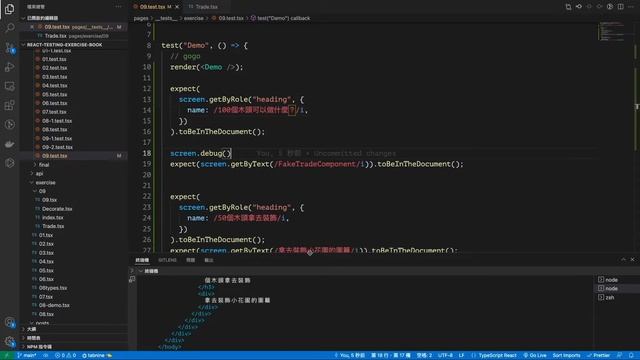This screenshot has width=640, height=360.
Task: Open Source Control view in activity bar
Action: click(x=9, y=48)
